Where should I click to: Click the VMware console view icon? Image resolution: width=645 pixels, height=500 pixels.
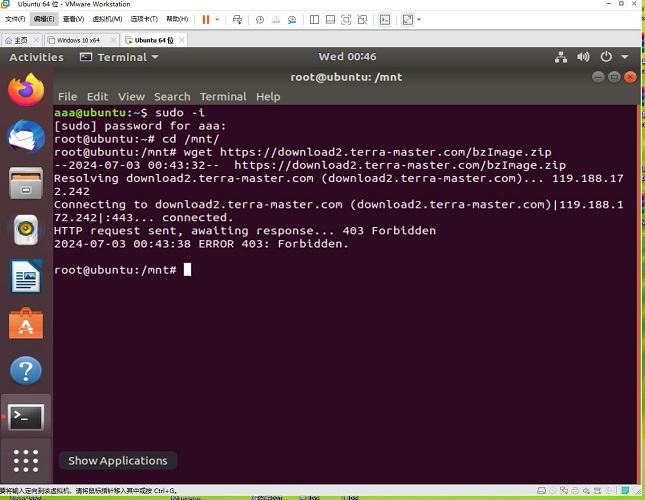[385, 19]
